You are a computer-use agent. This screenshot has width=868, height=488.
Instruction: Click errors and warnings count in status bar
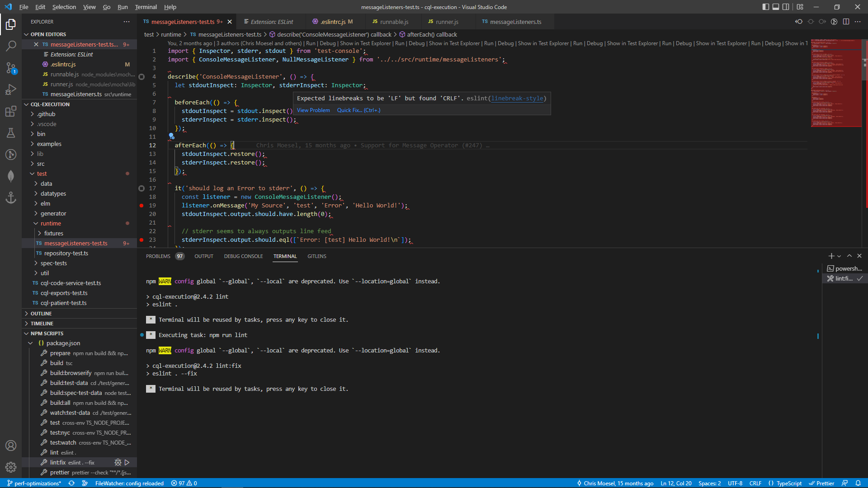tap(184, 483)
